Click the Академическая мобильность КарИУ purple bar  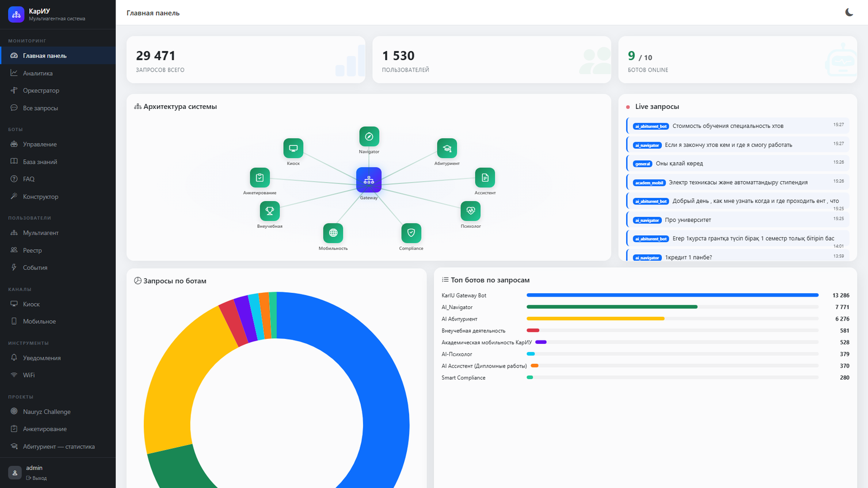541,342
